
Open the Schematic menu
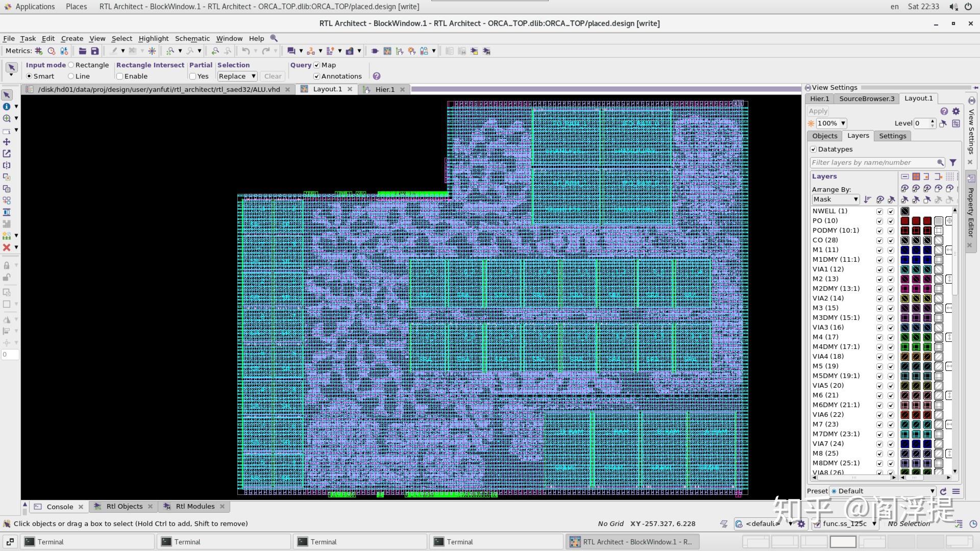point(192,38)
